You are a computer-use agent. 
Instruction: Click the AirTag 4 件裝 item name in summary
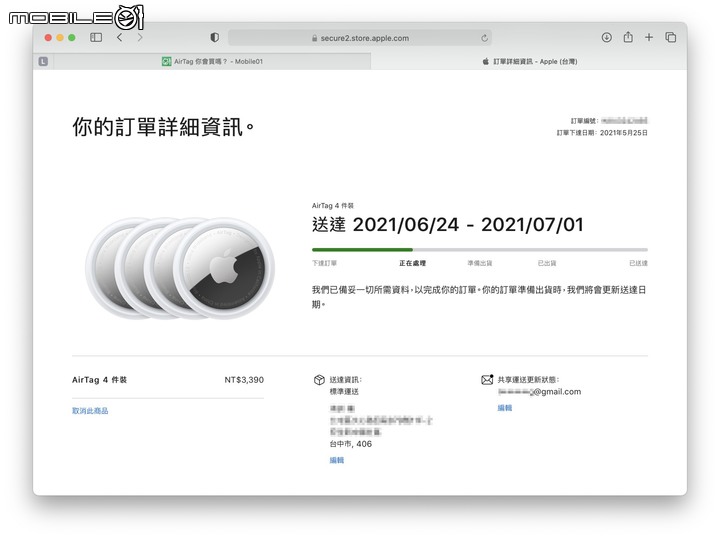pyautogui.click(x=99, y=380)
